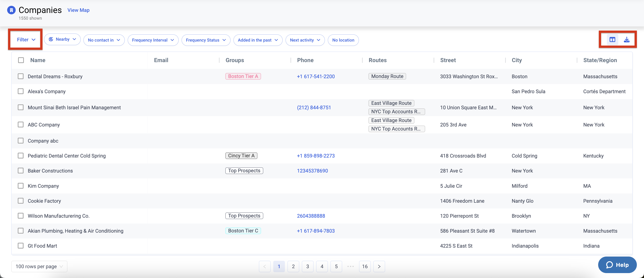644x278 pixels.
Task: Check the Cookie Factory row
Action: point(21,201)
